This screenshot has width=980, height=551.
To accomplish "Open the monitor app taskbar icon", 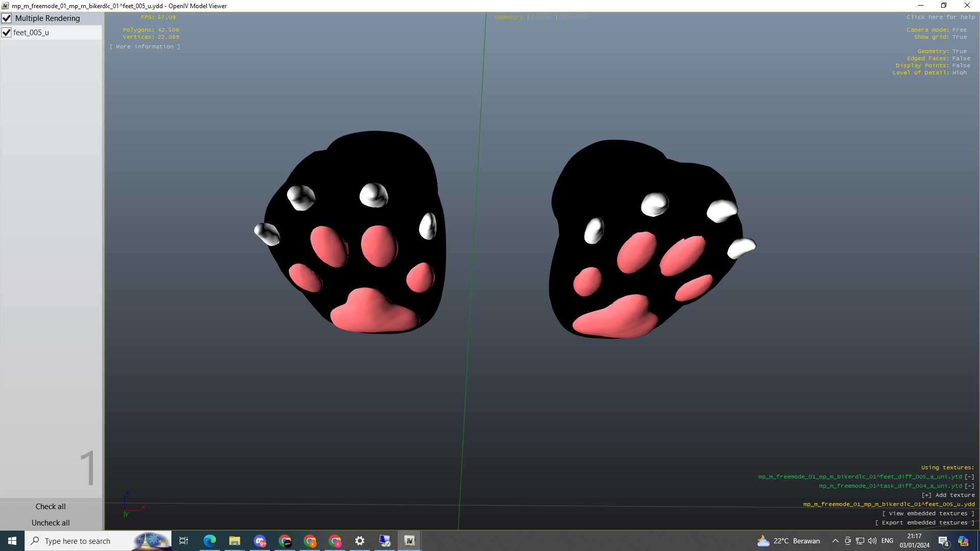I will pyautogui.click(x=385, y=541).
